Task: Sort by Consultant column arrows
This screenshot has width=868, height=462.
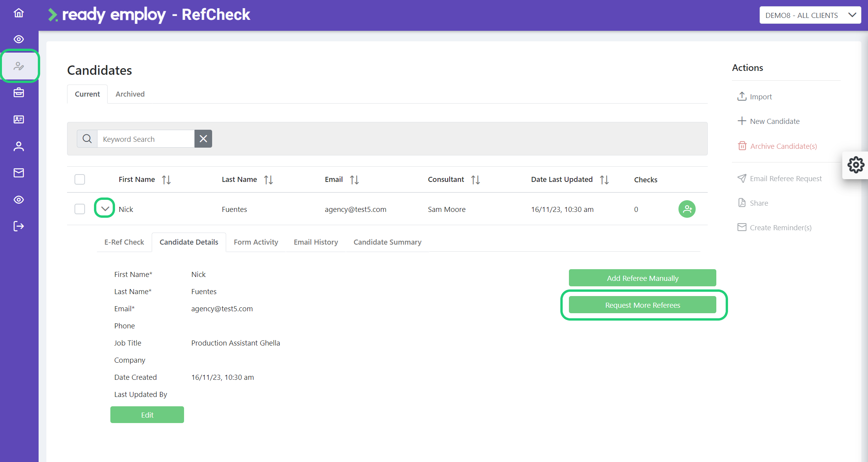Action: [x=475, y=180]
